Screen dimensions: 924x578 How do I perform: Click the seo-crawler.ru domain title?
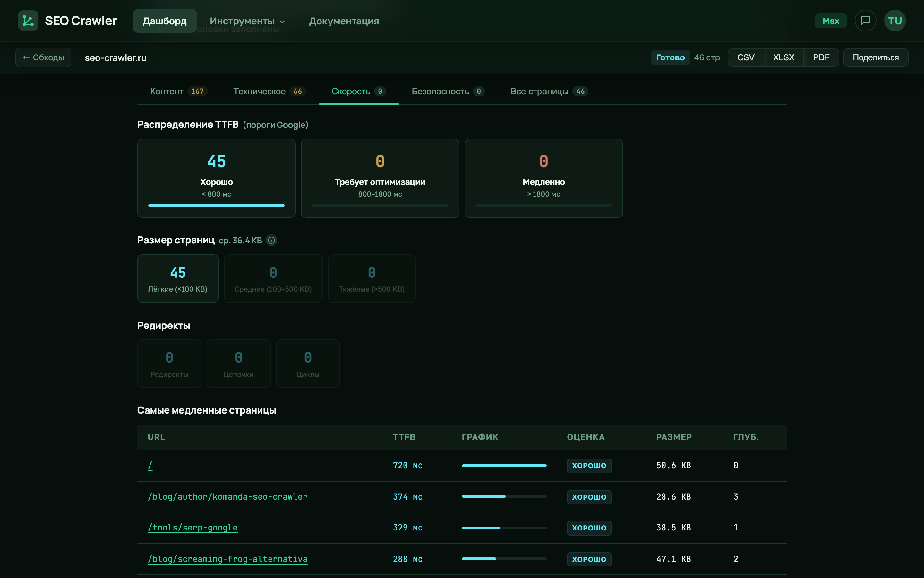click(116, 58)
